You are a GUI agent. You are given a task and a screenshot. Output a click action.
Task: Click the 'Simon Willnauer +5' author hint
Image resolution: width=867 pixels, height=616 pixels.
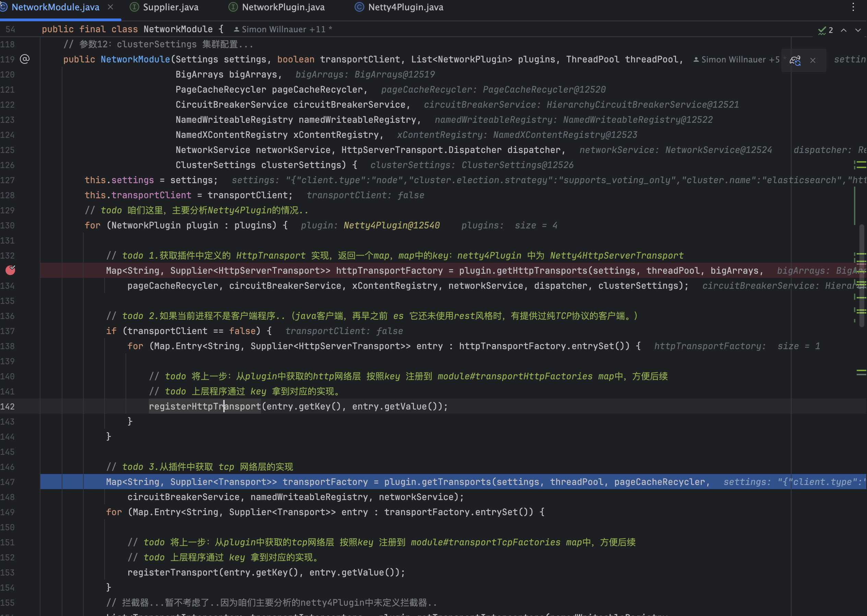[x=740, y=60]
